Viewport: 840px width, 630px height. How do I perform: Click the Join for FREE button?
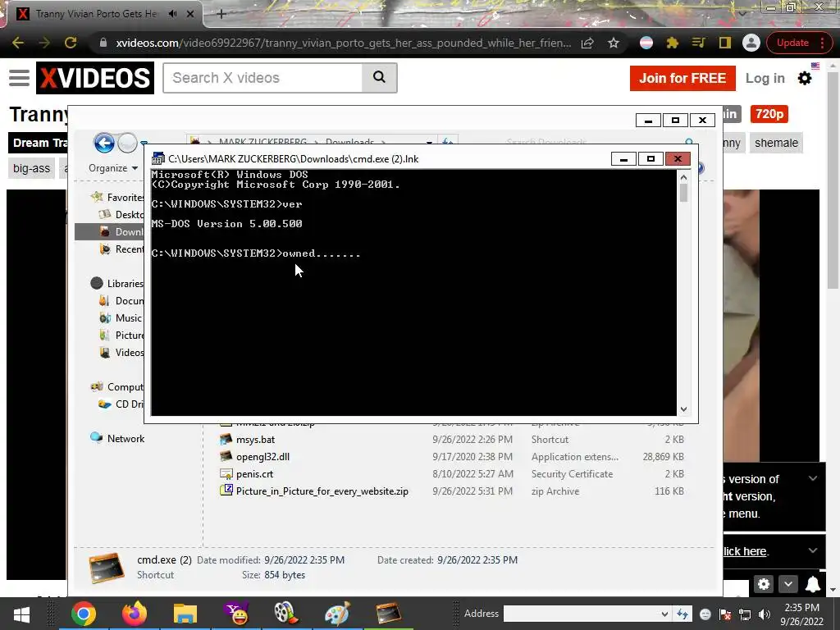(x=682, y=78)
